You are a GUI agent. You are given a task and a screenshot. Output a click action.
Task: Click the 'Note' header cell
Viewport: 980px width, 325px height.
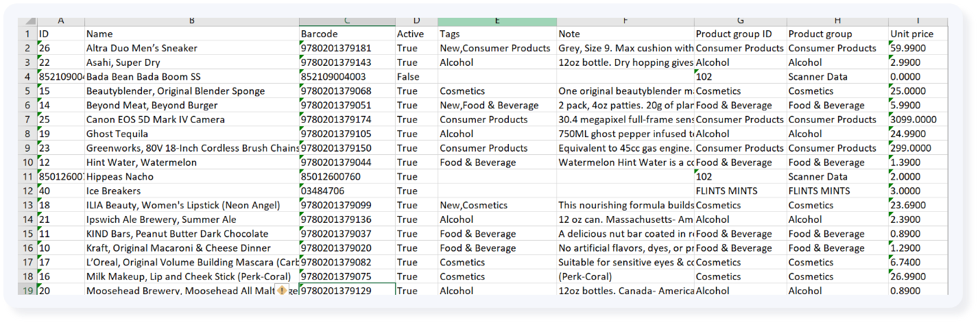(625, 34)
